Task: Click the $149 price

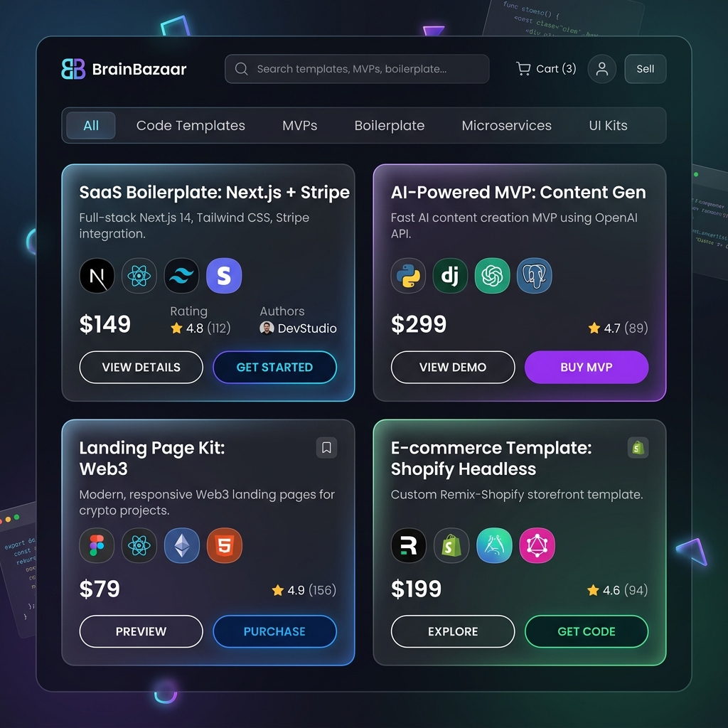Action: pos(105,324)
